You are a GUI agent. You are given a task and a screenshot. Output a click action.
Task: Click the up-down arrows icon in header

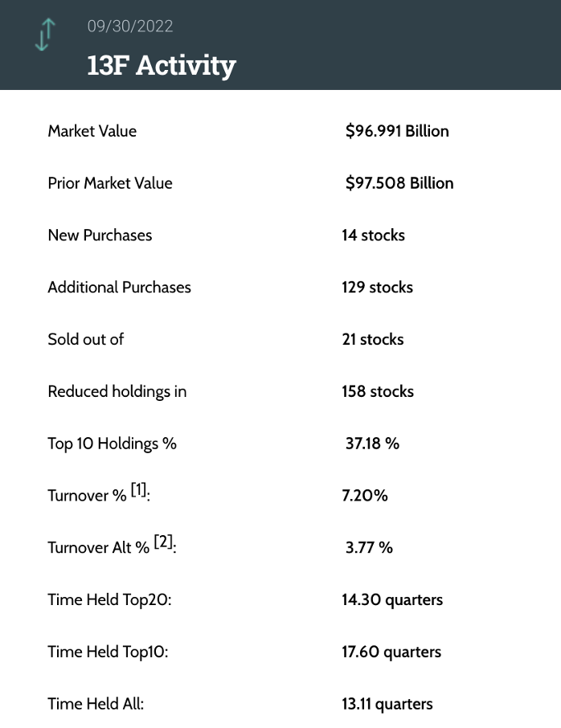pyautogui.click(x=46, y=35)
